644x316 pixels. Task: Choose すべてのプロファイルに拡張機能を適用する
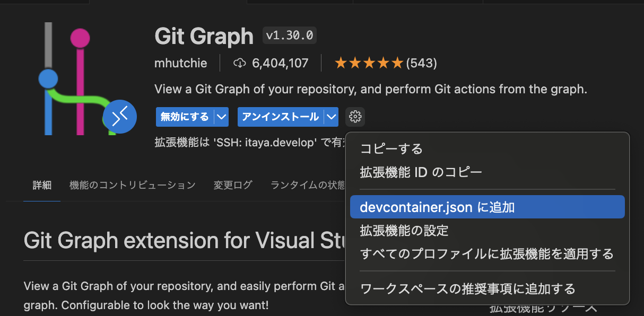tap(486, 254)
